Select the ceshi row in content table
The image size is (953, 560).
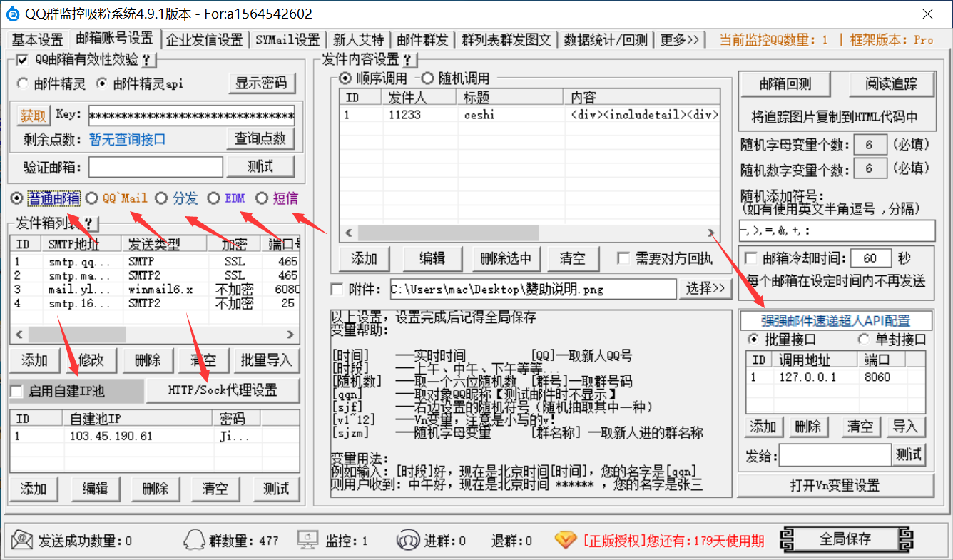(529, 114)
